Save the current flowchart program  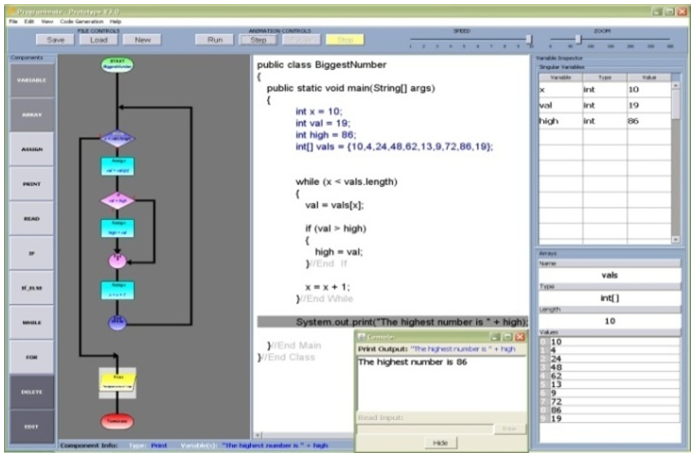pyautogui.click(x=56, y=40)
